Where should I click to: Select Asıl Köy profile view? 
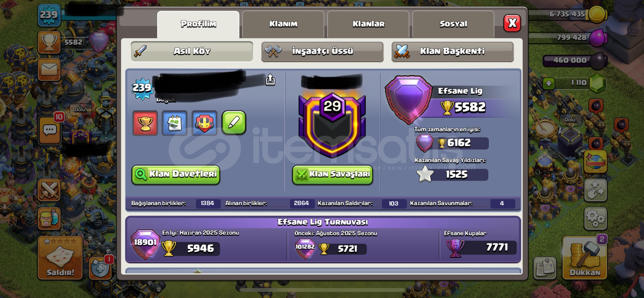(x=192, y=51)
